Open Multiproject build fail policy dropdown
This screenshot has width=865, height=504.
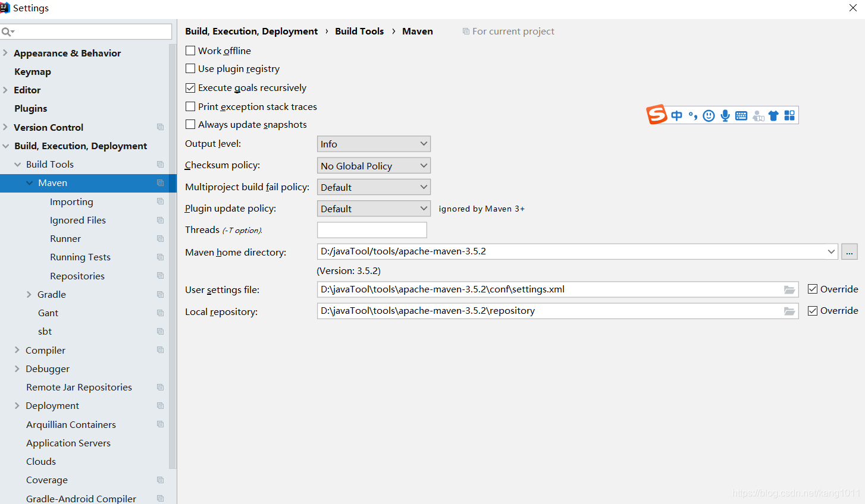coord(374,187)
